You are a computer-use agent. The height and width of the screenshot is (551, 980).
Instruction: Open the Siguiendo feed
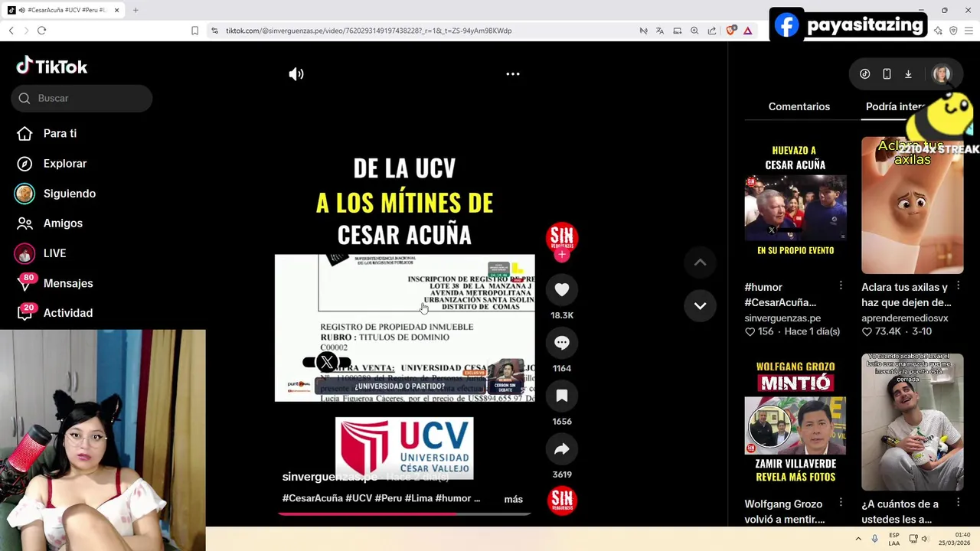(55, 194)
